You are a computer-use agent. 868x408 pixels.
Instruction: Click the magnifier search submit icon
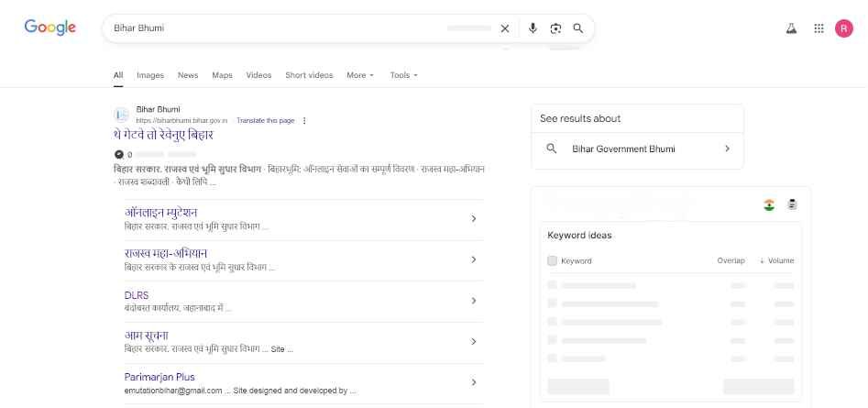pos(577,28)
